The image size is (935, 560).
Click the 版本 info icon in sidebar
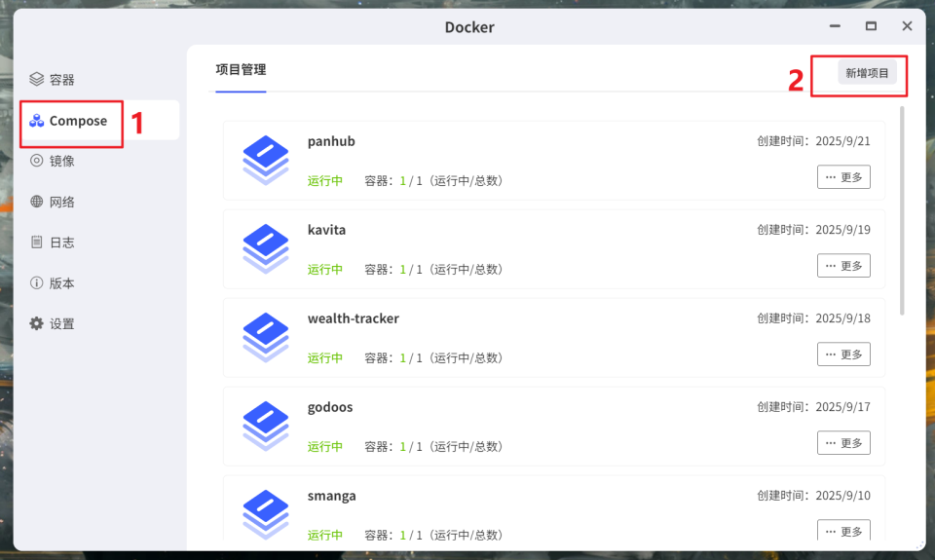click(36, 282)
